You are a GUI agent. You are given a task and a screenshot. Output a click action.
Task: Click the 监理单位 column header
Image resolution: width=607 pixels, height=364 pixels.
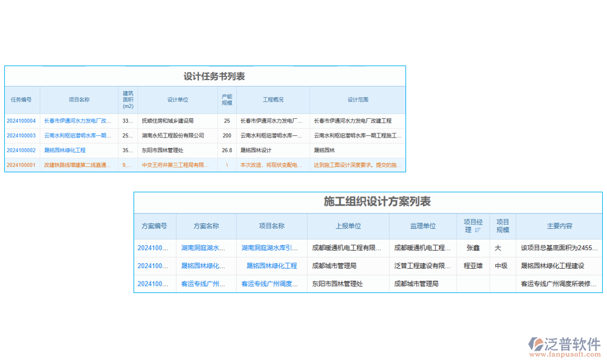[422, 226]
